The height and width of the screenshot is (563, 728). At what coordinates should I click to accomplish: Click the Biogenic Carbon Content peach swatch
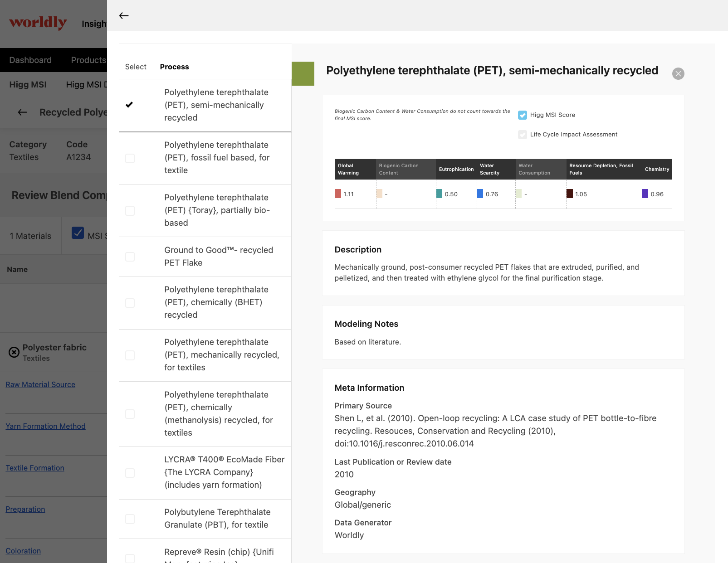(x=379, y=194)
